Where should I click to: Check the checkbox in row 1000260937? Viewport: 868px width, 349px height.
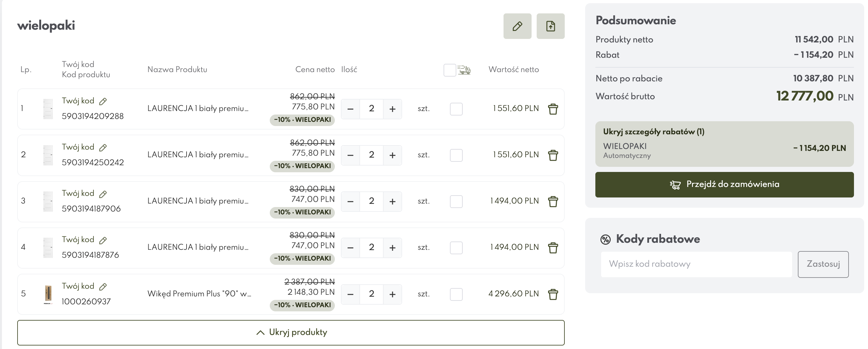456,294
